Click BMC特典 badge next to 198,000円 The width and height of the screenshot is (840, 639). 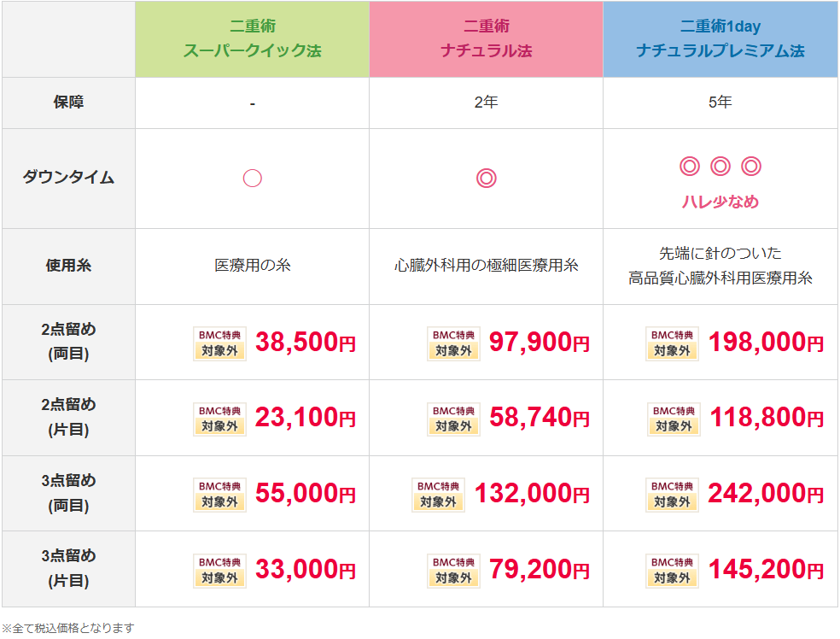click(672, 343)
